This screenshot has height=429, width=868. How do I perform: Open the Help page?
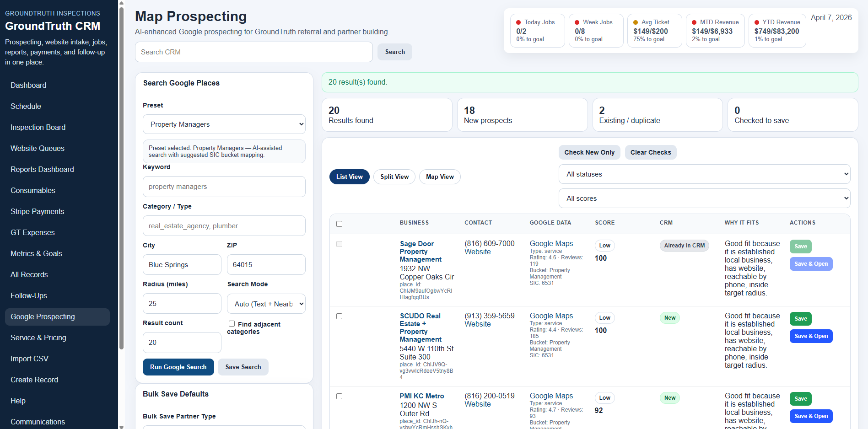57,401
